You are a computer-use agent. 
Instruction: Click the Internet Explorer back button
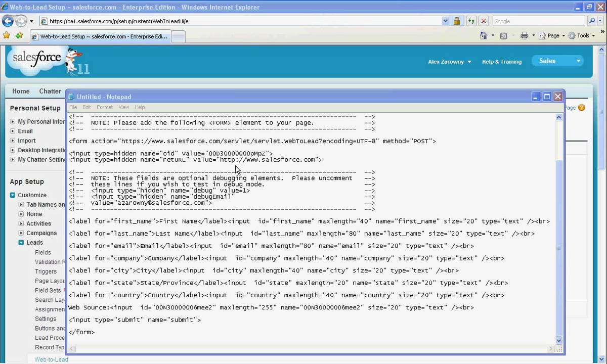(x=8, y=21)
